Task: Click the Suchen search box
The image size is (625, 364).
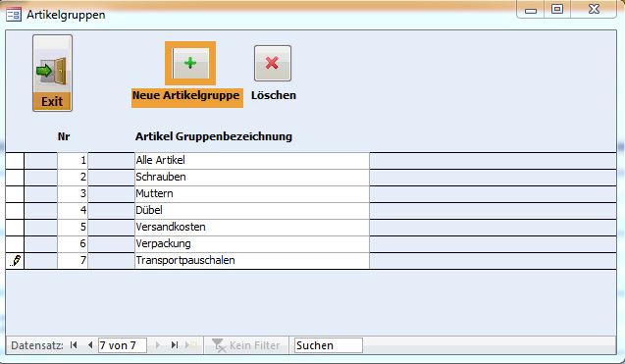Action: click(329, 345)
